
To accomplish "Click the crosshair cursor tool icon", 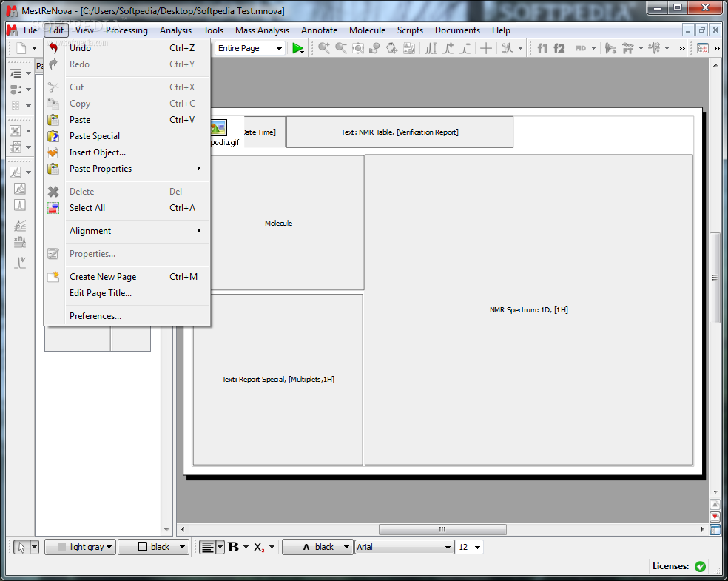I will pos(486,48).
